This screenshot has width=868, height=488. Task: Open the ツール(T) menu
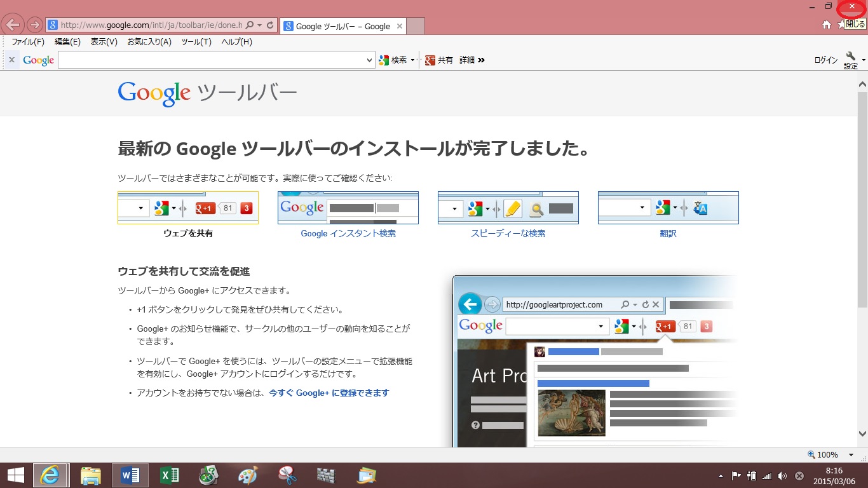click(x=196, y=42)
